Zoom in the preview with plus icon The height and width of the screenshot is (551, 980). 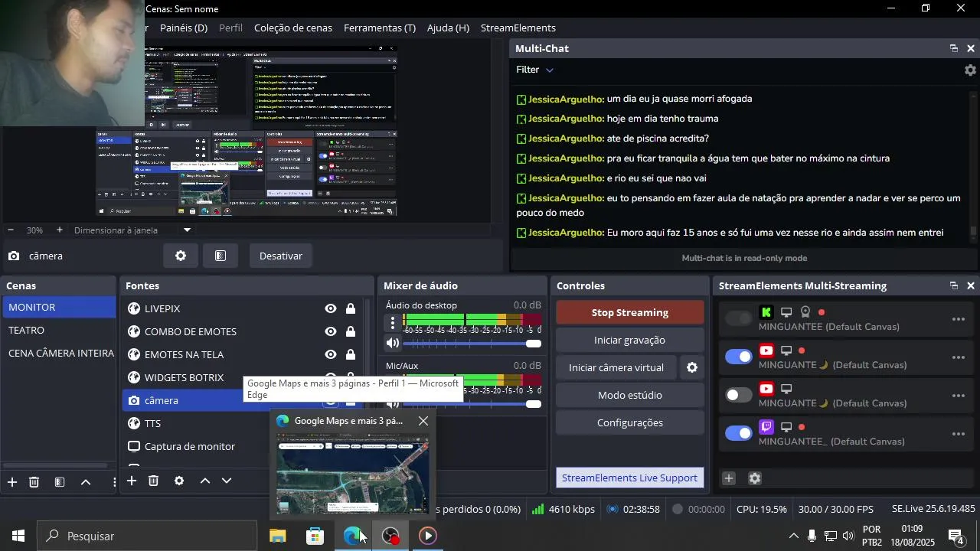click(x=59, y=230)
